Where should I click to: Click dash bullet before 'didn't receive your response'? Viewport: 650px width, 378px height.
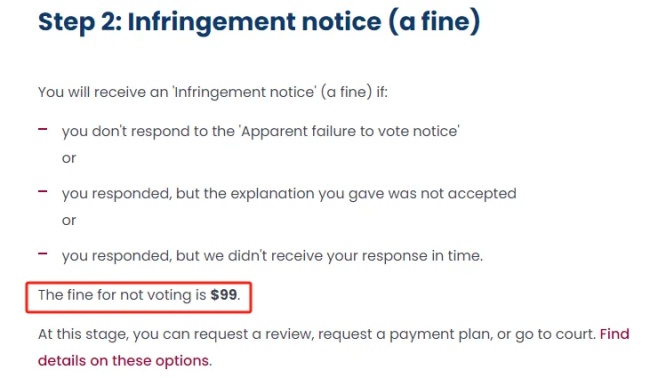tap(43, 254)
